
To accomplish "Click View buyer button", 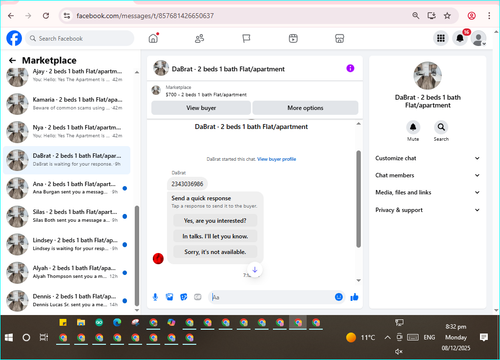I will click(x=201, y=108).
